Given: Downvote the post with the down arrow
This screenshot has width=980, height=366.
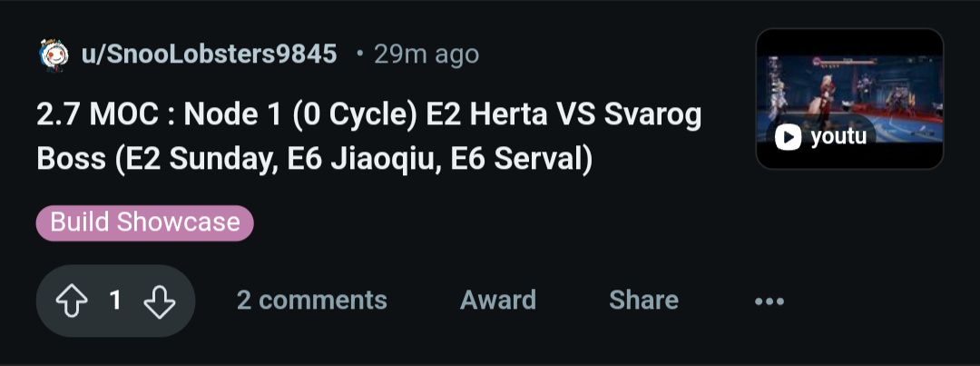Looking at the screenshot, I should pyautogui.click(x=160, y=301).
